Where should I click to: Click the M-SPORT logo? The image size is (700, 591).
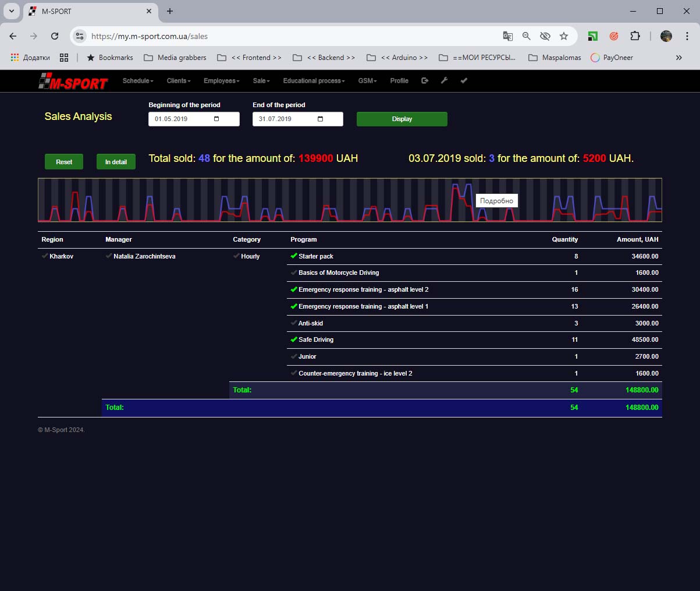pos(73,82)
